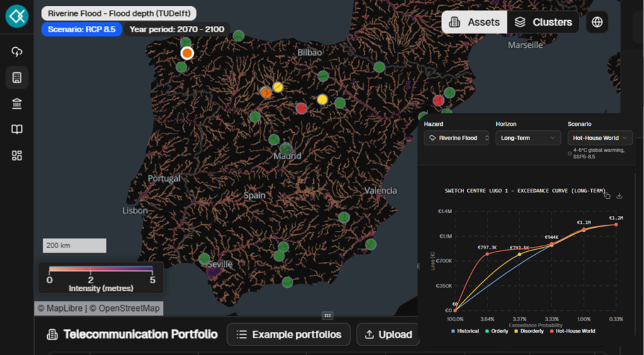Click the €350K loss axis label
The height and width of the screenshot is (355, 644).
pyautogui.click(x=443, y=286)
